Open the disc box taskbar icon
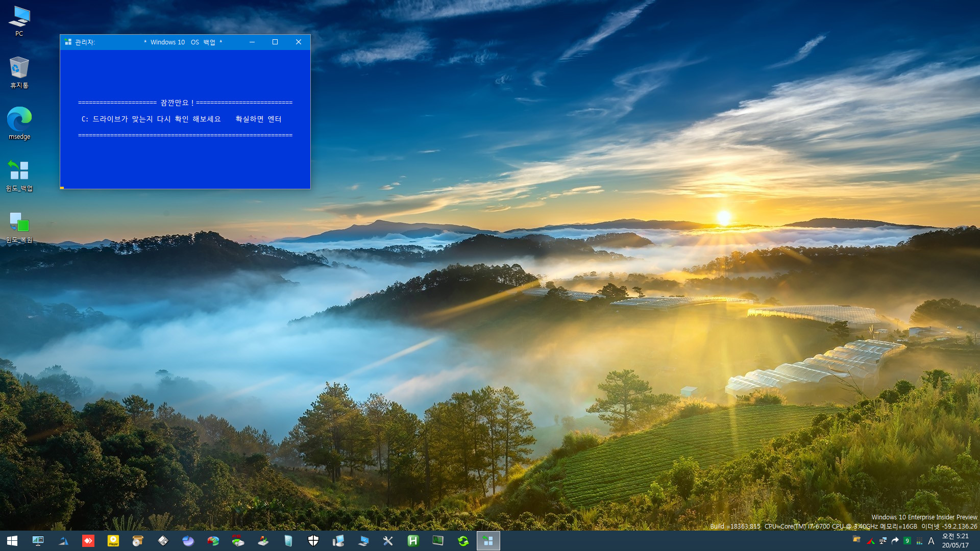 [x=138, y=541]
